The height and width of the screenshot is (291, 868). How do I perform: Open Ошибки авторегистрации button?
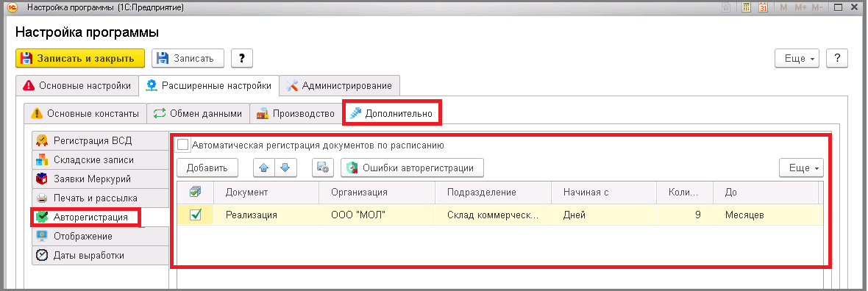[412, 168]
